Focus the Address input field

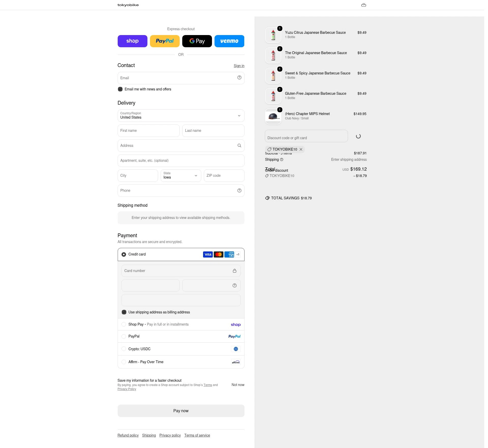pyautogui.click(x=181, y=146)
